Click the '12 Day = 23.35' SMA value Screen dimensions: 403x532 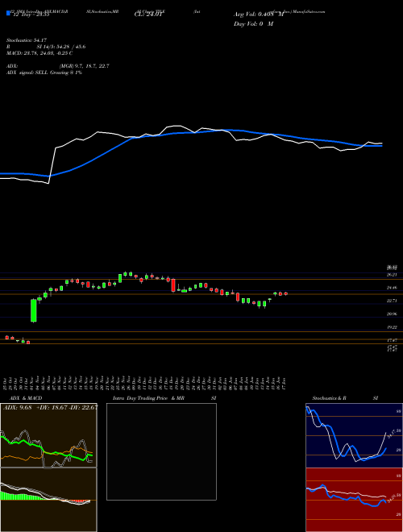[x=30, y=15]
